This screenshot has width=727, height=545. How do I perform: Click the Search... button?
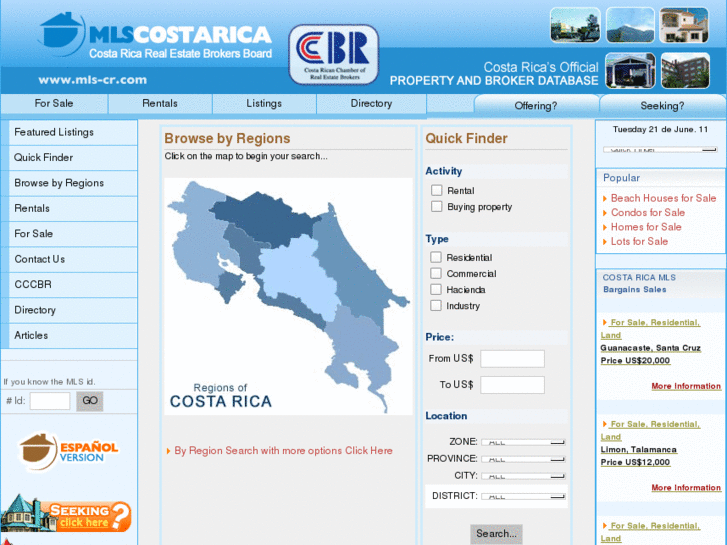pyautogui.click(x=496, y=534)
